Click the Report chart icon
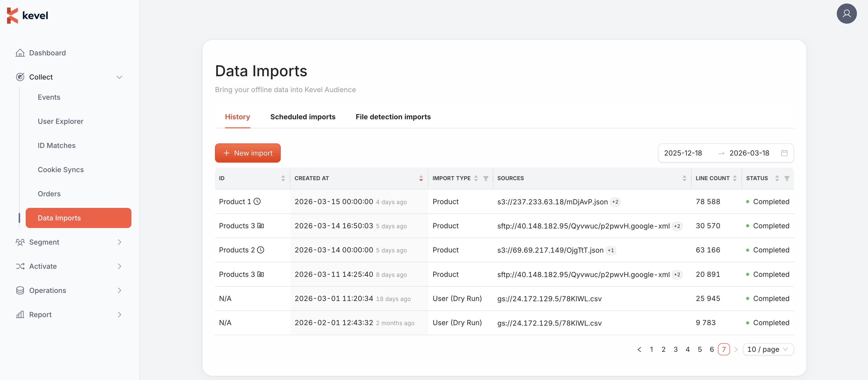 tap(20, 314)
